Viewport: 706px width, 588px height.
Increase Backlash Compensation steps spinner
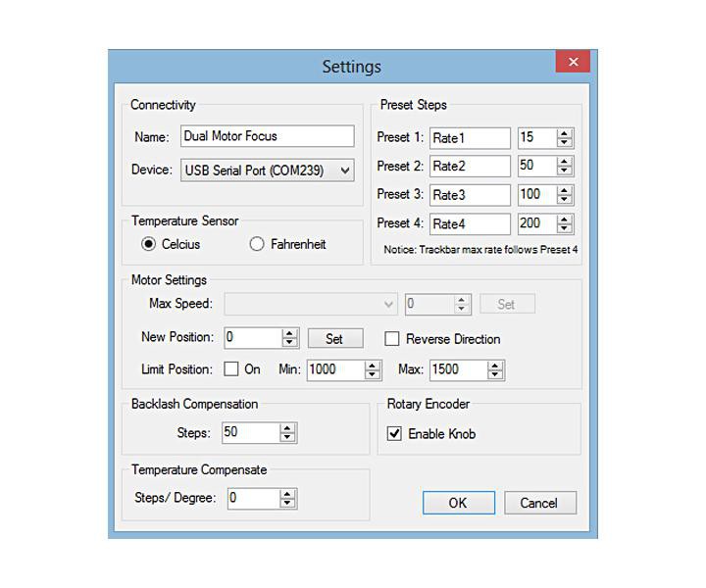287,428
